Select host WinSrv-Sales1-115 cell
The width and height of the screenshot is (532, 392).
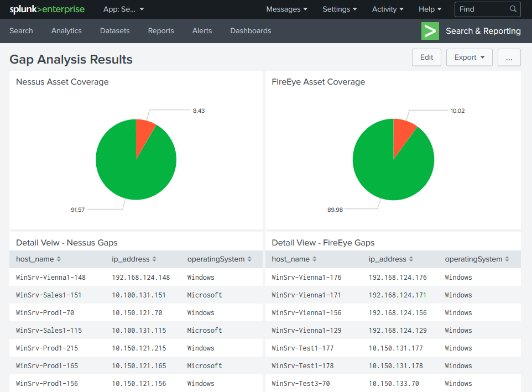pyautogui.click(x=49, y=330)
